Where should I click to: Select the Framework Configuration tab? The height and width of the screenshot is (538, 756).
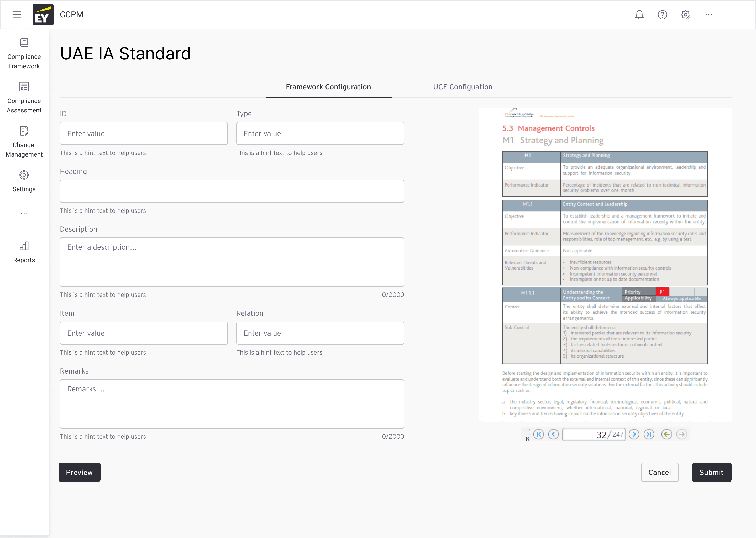click(328, 87)
